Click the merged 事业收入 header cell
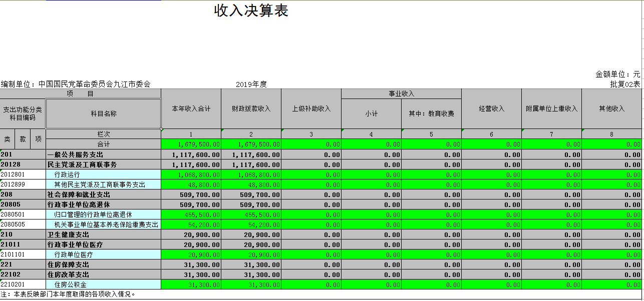Screen dimensions: 644x301 [401, 94]
